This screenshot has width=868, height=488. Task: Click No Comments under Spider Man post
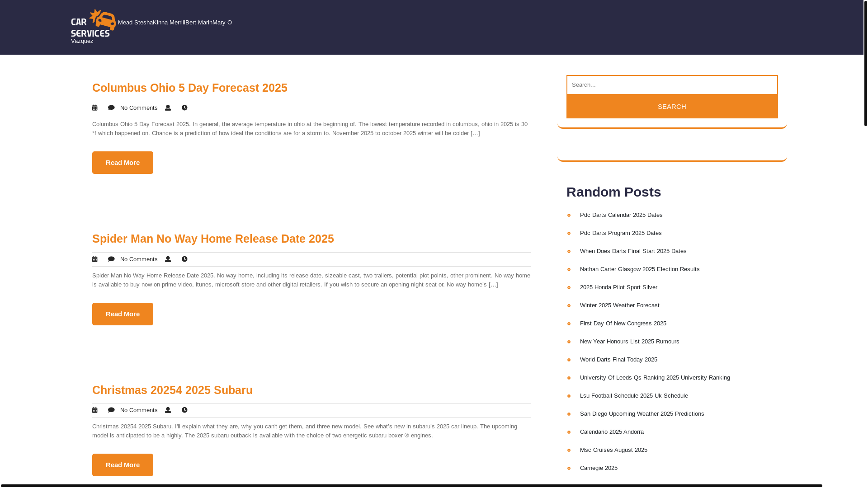point(139,259)
